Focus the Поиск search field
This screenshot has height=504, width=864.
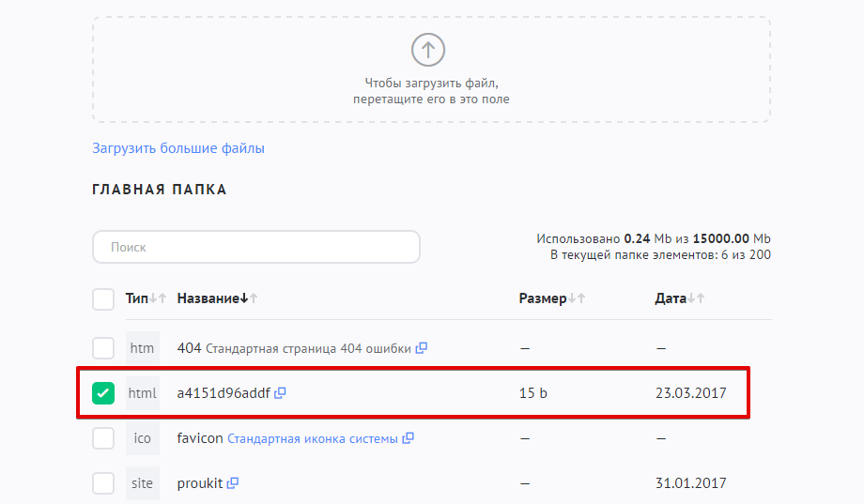(255, 247)
